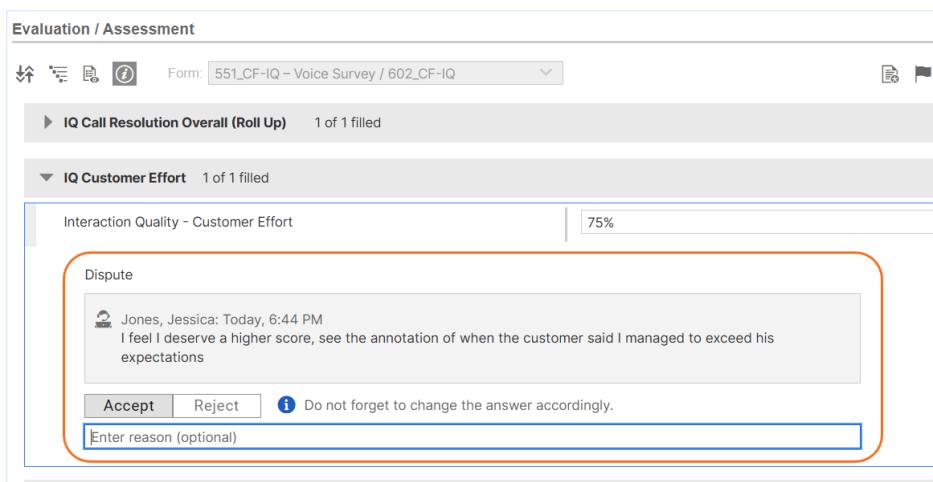Click the IQ Customer Effort header label
This screenshot has width=933, height=482.
(125, 178)
